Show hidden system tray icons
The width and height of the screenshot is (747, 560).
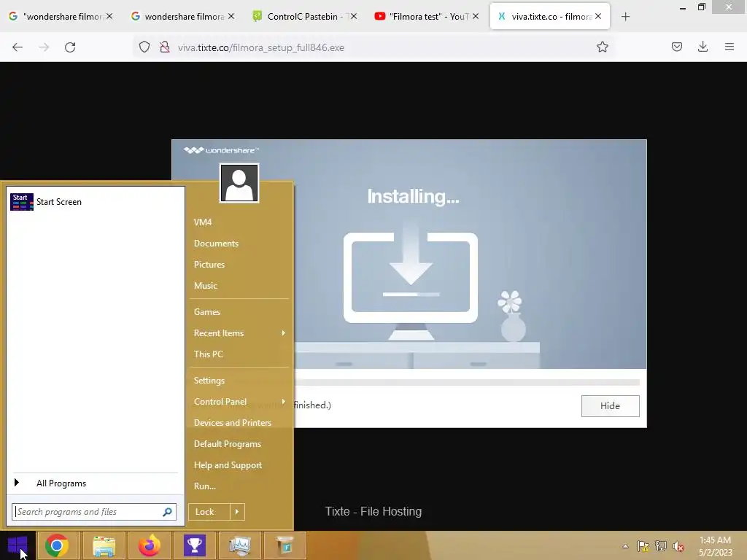[625, 546]
